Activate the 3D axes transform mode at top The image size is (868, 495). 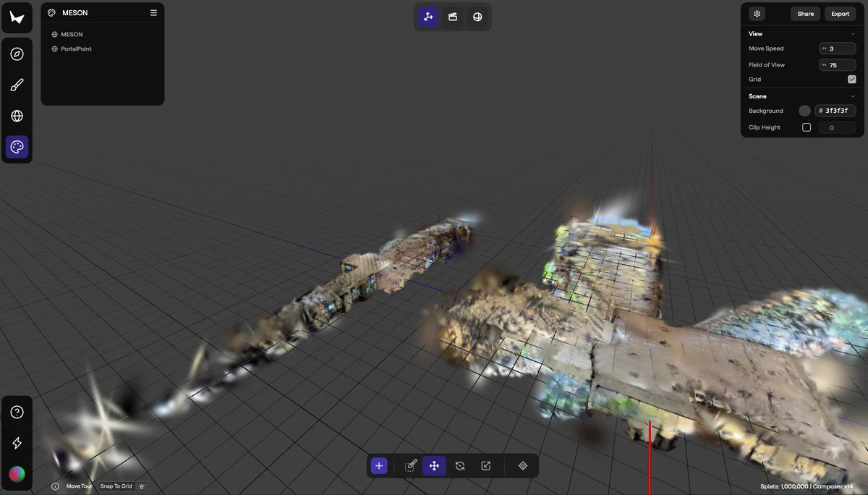428,17
